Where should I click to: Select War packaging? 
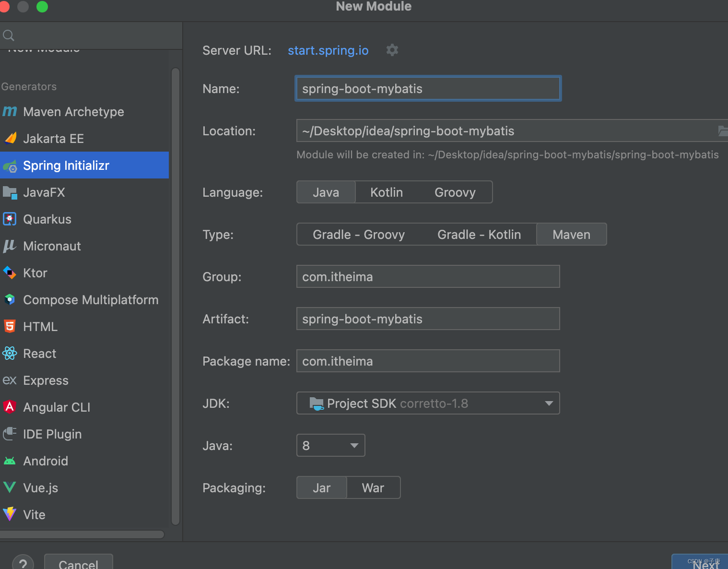coord(373,488)
